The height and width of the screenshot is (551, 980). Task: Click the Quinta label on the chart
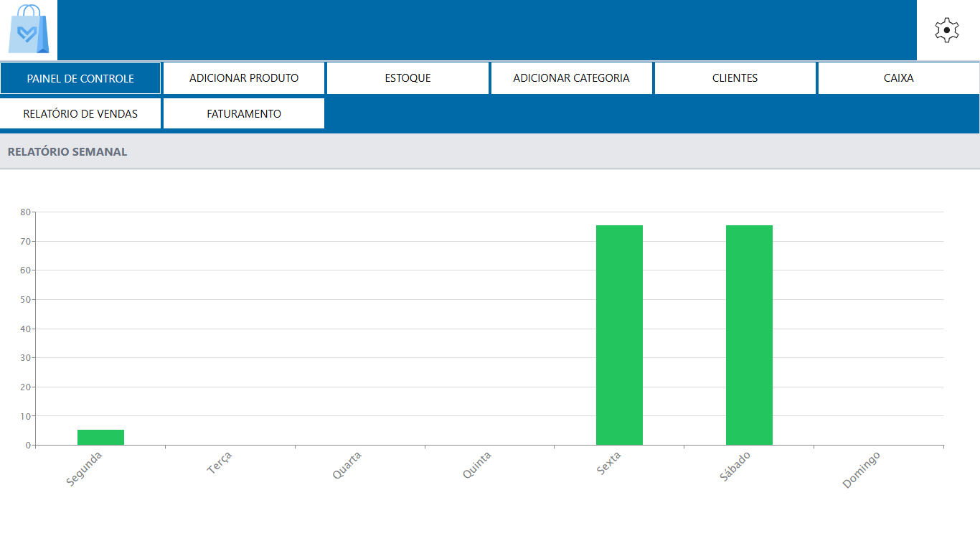tap(477, 465)
